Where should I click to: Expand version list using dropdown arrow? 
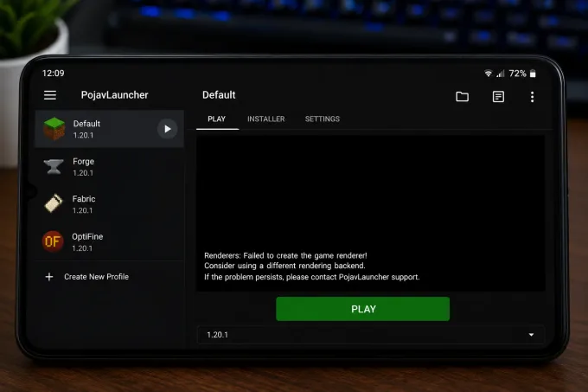[x=532, y=335]
